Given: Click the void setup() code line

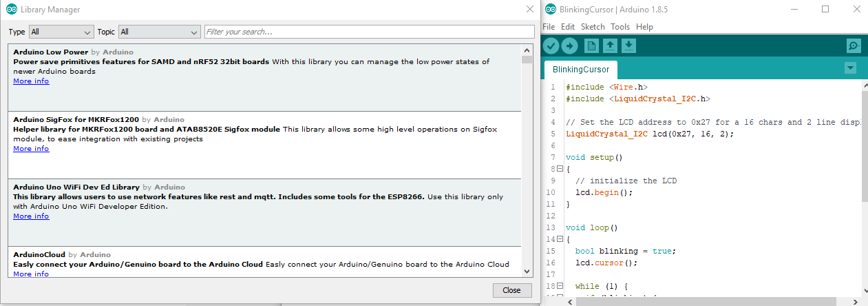Looking at the screenshot, I should (594, 157).
